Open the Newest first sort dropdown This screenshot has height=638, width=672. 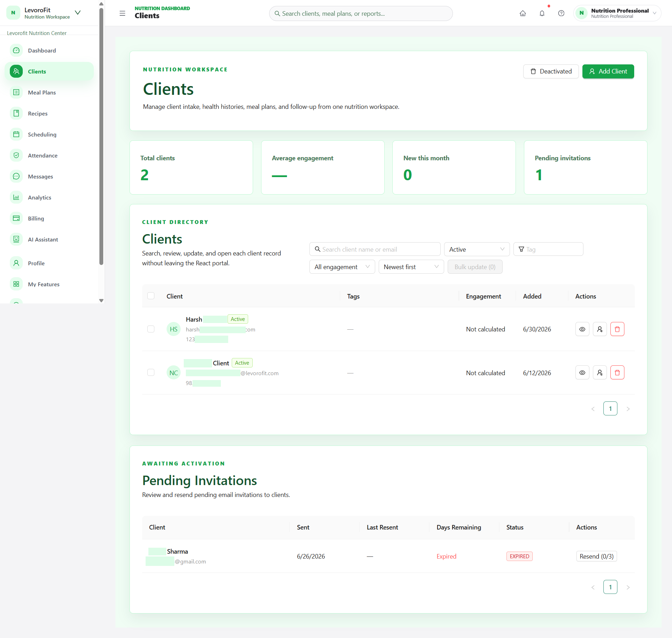pyautogui.click(x=411, y=267)
